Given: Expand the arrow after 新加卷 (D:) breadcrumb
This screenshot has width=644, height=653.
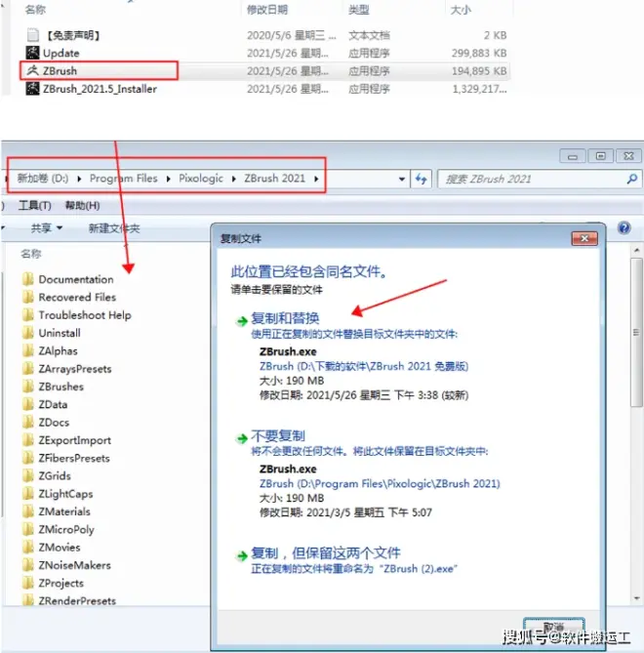Looking at the screenshot, I should pyautogui.click(x=79, y=179).
